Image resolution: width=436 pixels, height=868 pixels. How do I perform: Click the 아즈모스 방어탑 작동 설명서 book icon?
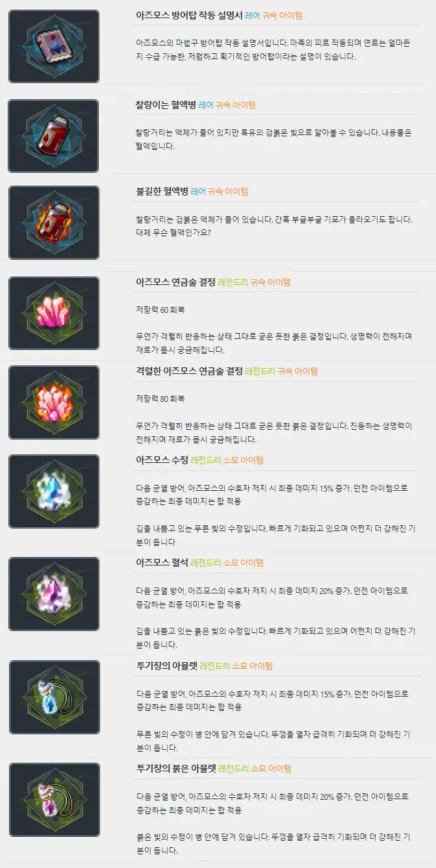(54, 47)
